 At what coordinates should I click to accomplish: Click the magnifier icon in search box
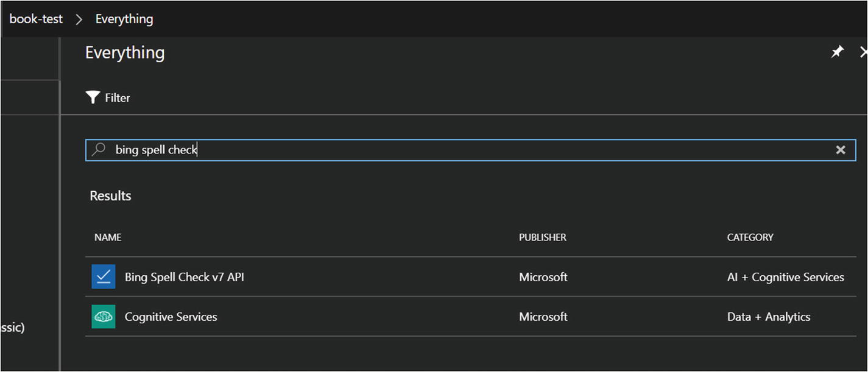(99, 149)
